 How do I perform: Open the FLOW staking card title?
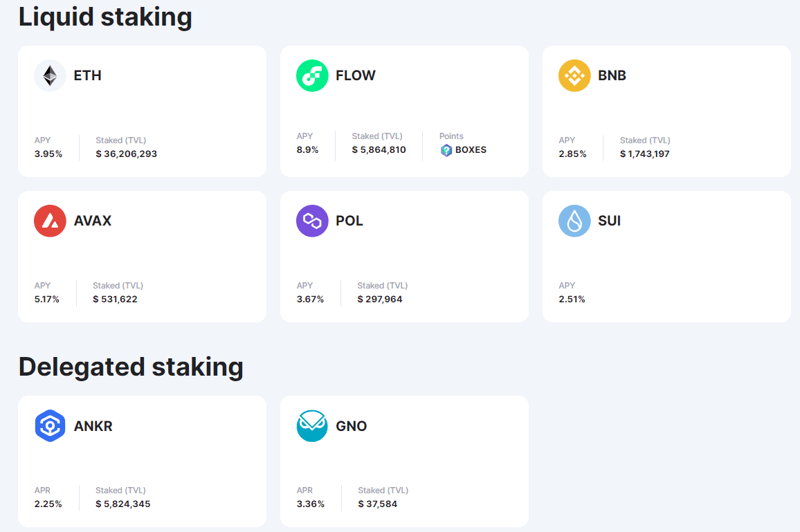[355, 75]
